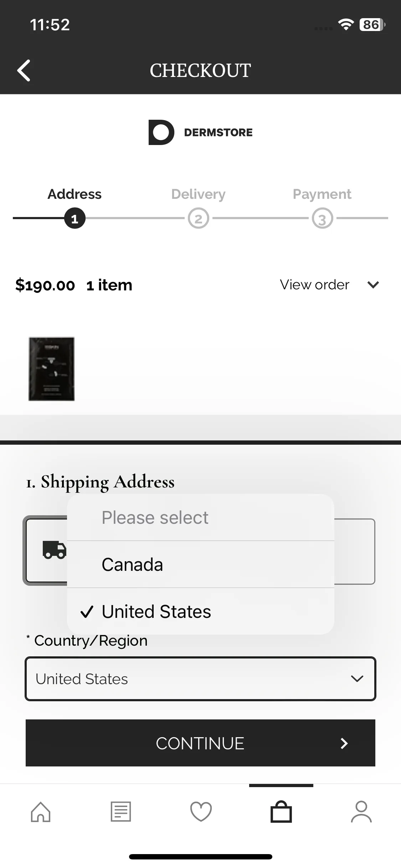Open the wishlist heart icon
Screen dimensions: 401x868
coord(201,812)
